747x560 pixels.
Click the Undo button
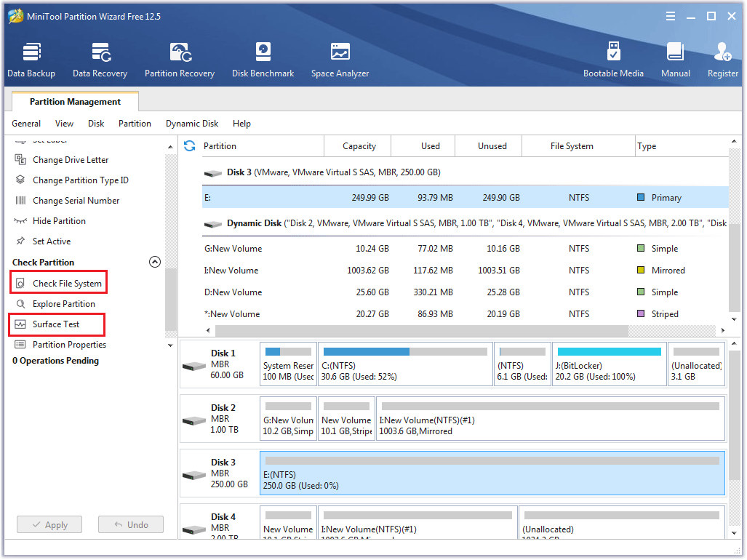tap(131, 525)
